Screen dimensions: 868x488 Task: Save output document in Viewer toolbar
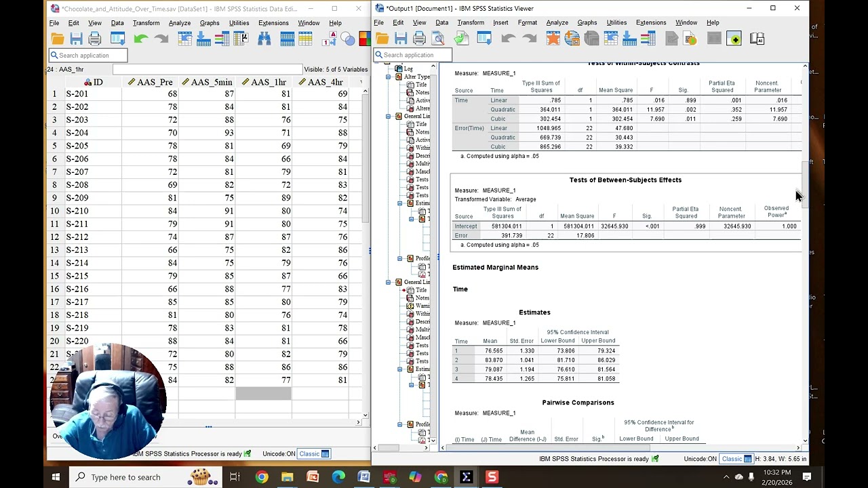click(401, 39)
